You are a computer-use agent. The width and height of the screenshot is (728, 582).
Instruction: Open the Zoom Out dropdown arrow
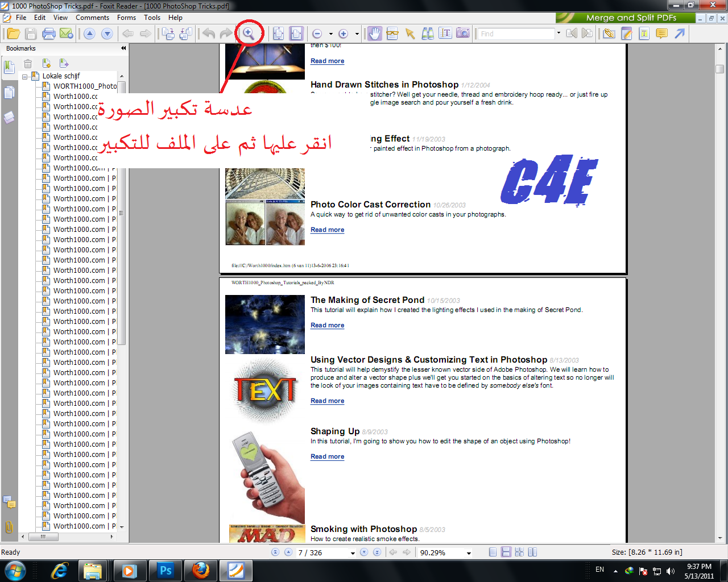[331, 34]
